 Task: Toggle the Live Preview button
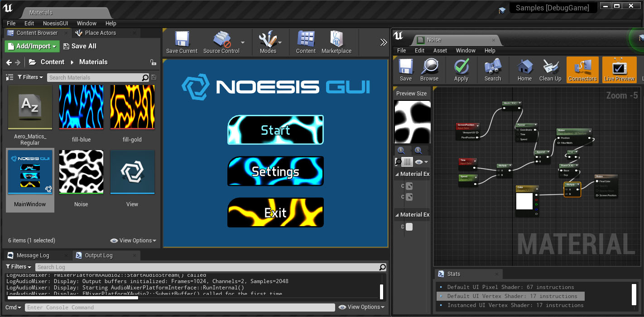click(619, 70)
